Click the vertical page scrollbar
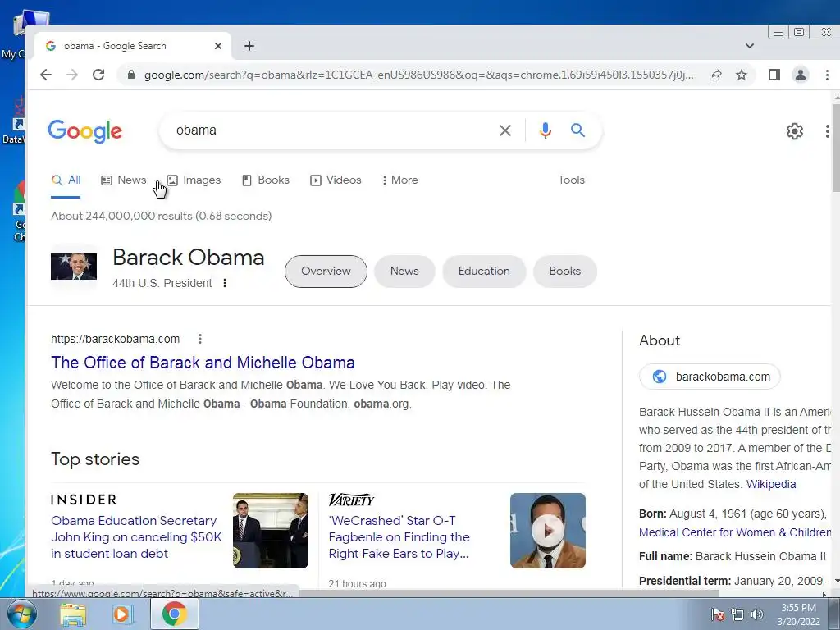The image size is (840, 630). (836, 148)
